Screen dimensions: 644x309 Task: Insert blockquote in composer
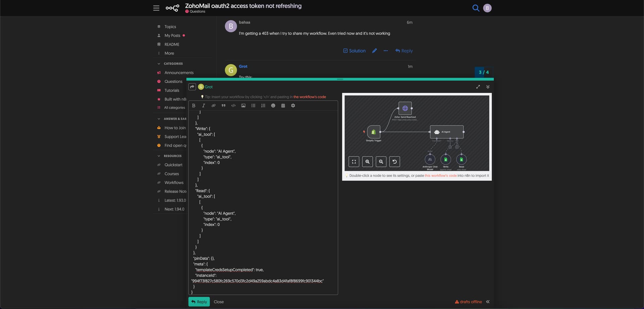[223, 105]
